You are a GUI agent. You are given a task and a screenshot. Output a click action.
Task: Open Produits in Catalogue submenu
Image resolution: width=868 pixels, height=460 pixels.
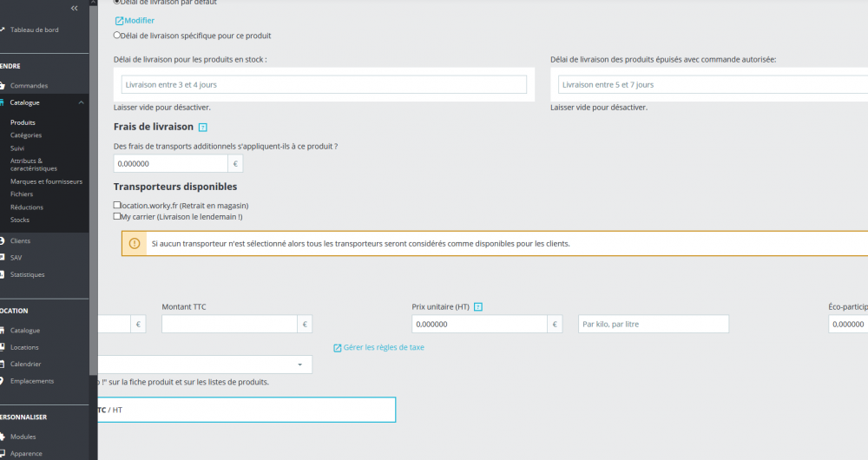(23, 122)
